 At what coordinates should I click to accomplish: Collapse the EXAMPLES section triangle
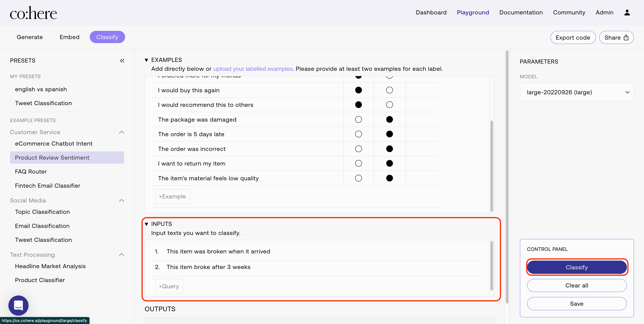point(147,60)
